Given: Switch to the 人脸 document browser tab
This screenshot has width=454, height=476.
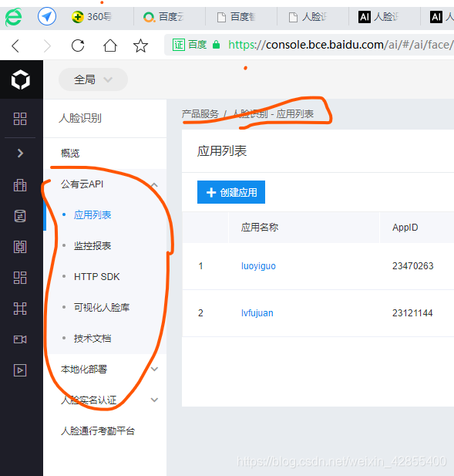Looking at the screenshot, I should [313, 17].
